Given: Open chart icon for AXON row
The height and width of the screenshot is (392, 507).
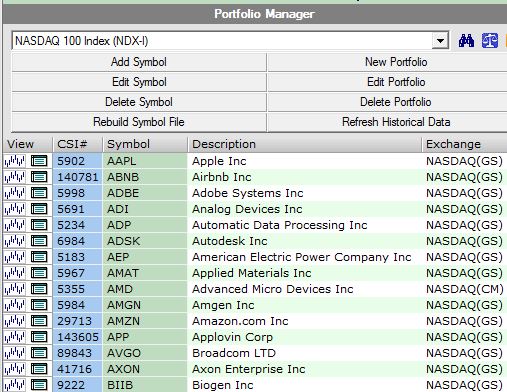Looking at the screenshot, I should point(15,369).
